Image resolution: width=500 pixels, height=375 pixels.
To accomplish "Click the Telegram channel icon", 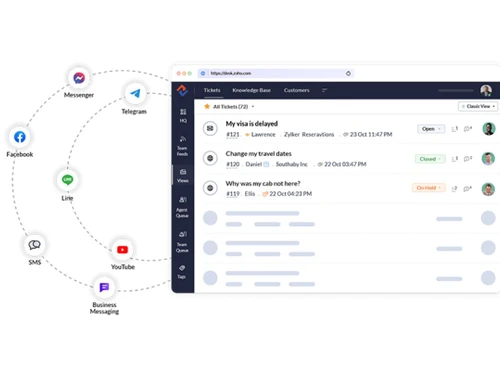I will pos(135,93).
